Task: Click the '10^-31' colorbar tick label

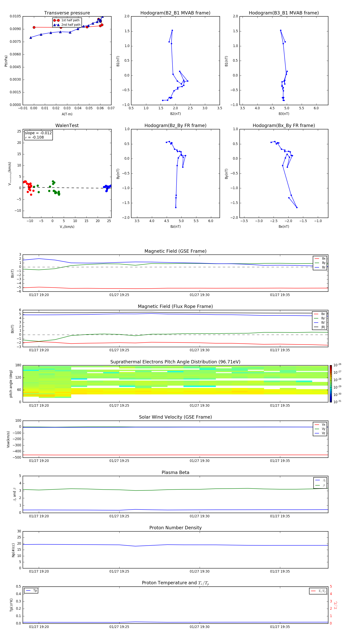Action: click(337, 402)
